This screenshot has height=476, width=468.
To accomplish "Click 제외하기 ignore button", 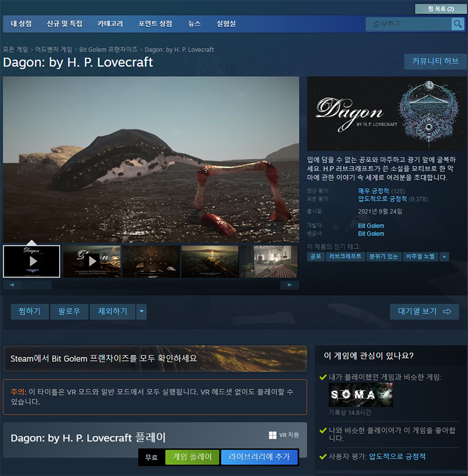I will [113, 312].
